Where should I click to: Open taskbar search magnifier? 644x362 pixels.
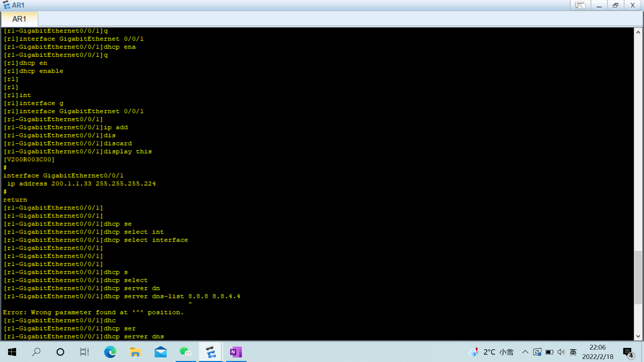click(36, 352)
